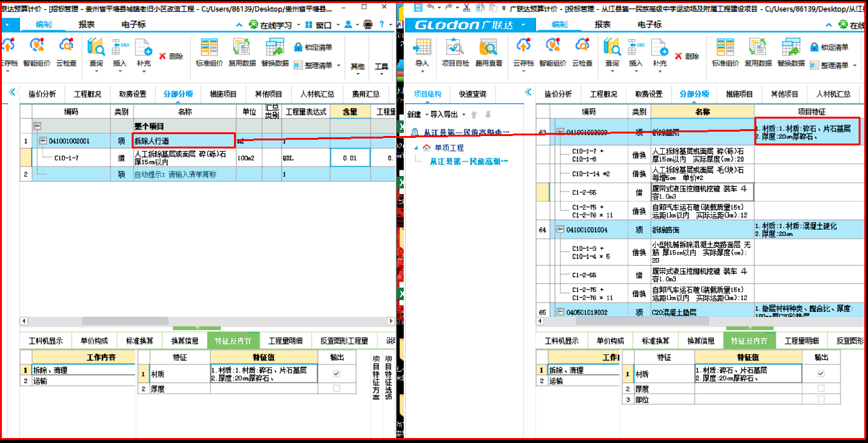
Task: Open 费用查看 in the right window
Action: coord(489,51)
